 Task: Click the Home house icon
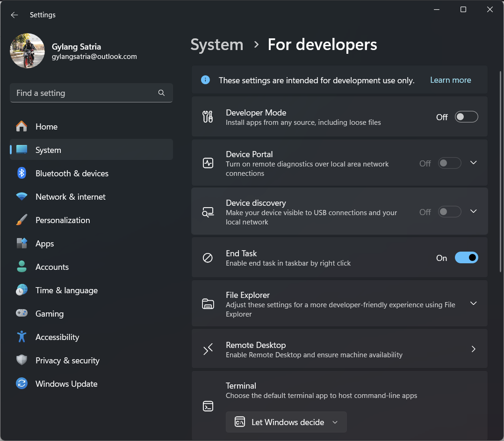click(x=22, y=126)
